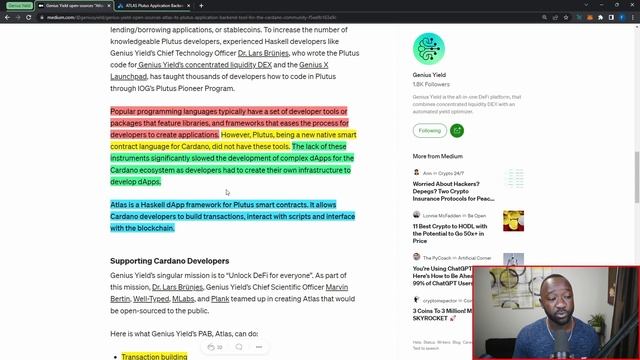Click the Writers link in sidebar footer
640x360 pixels.
pos(443,342)
